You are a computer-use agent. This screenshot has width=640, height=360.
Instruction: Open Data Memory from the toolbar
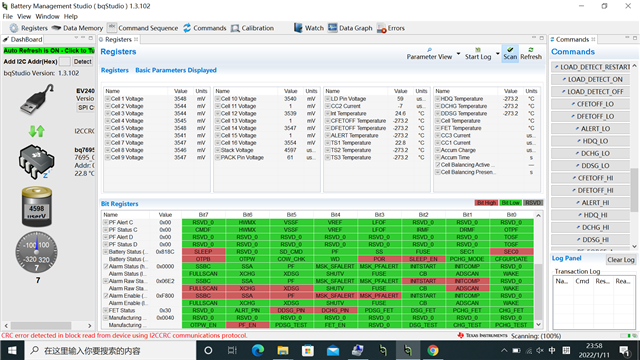pyautogui.click(x=77, y=28)
